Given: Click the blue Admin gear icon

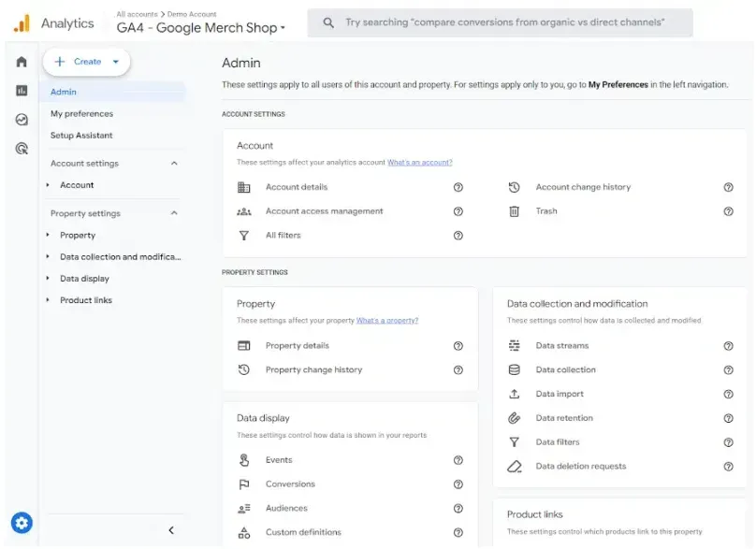Looking at the screenshot, I should (x=22, y=523).
